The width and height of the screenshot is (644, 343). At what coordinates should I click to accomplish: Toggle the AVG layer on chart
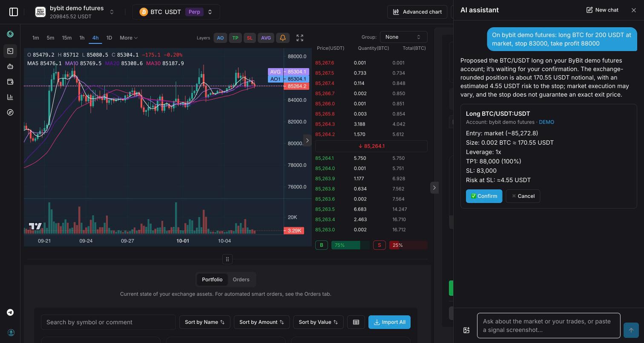tap(266, 38)
